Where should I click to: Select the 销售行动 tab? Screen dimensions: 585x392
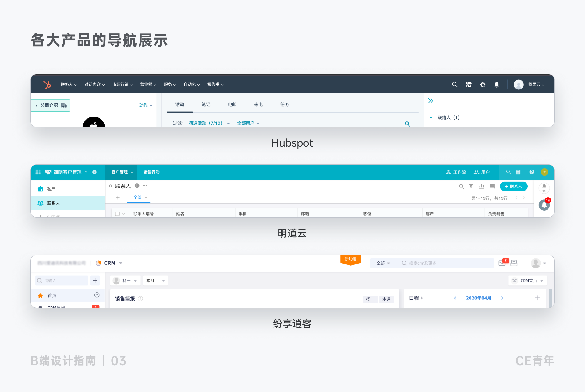[x=151, y=172]
